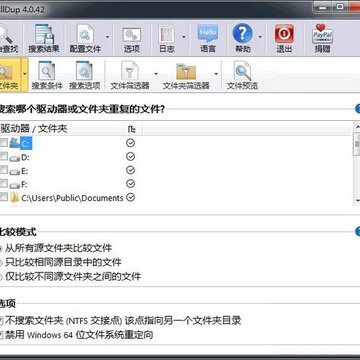Click the F: drive icon
Image resolution: width=360 pixels, height=360 pixels.
pos(15,185)
